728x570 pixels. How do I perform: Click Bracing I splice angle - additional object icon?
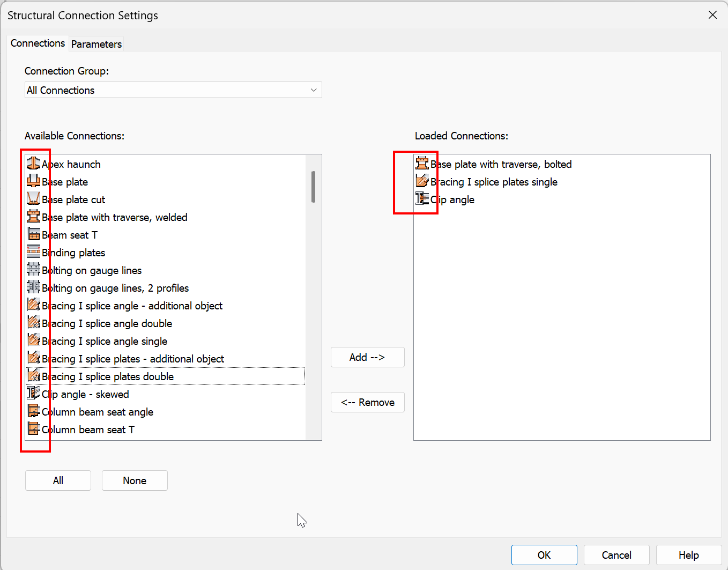point(34,305)
